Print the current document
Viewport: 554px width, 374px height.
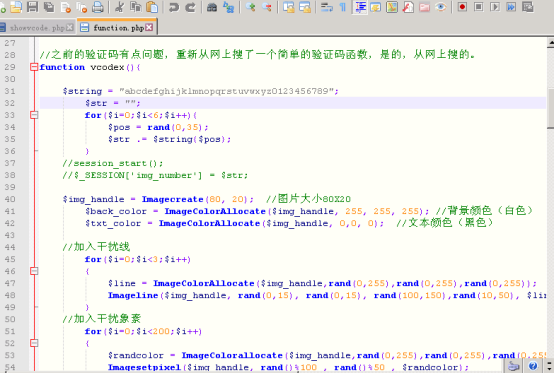98,7
